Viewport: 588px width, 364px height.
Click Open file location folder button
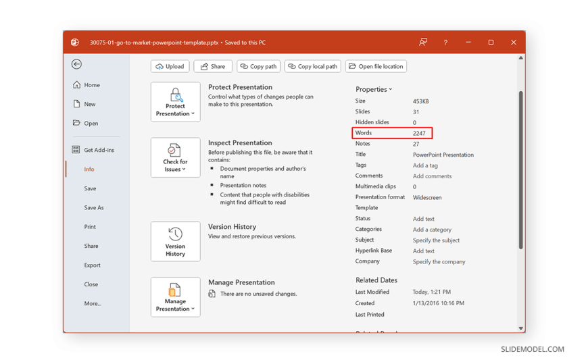click(x=376, y=66)
